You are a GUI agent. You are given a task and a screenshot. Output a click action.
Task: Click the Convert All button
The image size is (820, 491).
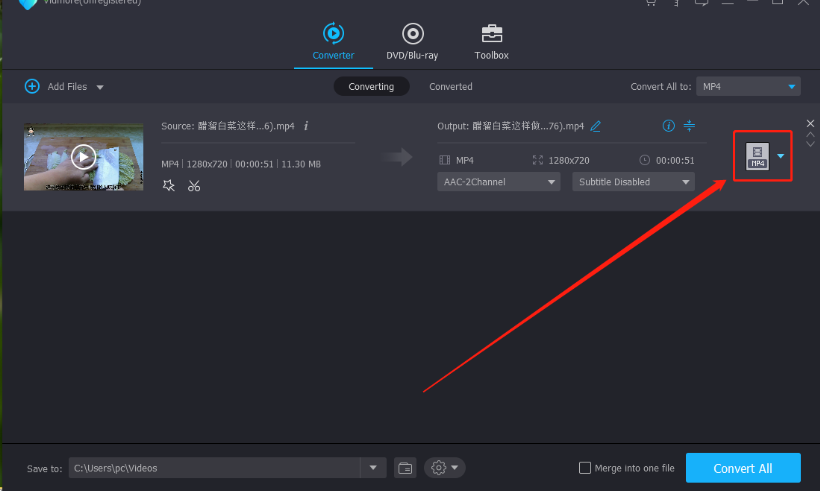click(743, 468)
